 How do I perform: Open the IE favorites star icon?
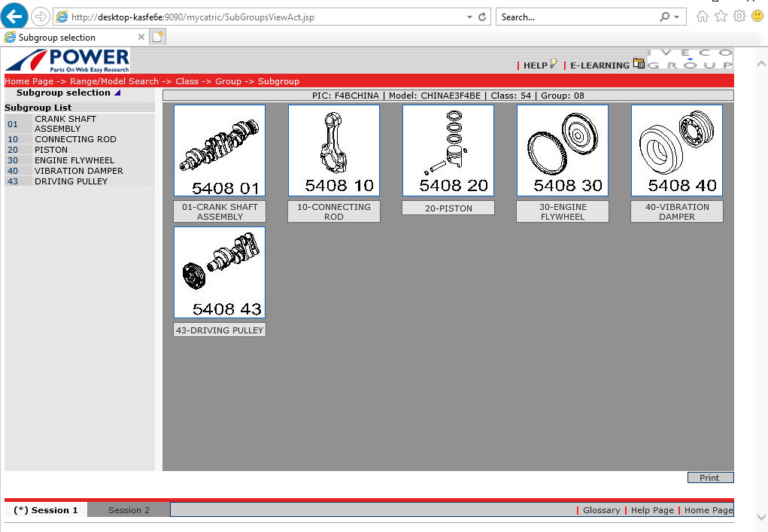coord(721,17)
